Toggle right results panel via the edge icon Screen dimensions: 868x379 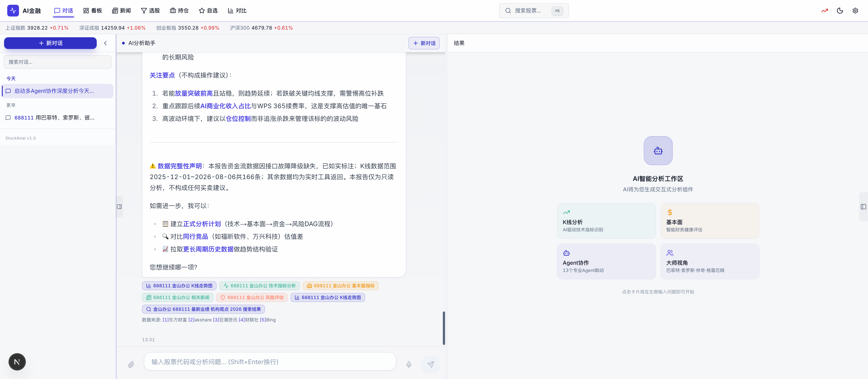tap(863, 207)
